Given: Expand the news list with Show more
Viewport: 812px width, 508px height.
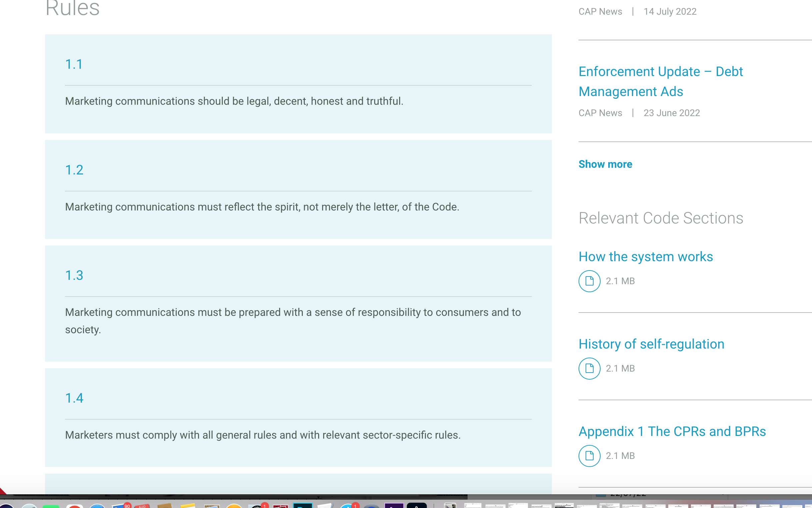Looking at the screenshot, I should [605, 164].
